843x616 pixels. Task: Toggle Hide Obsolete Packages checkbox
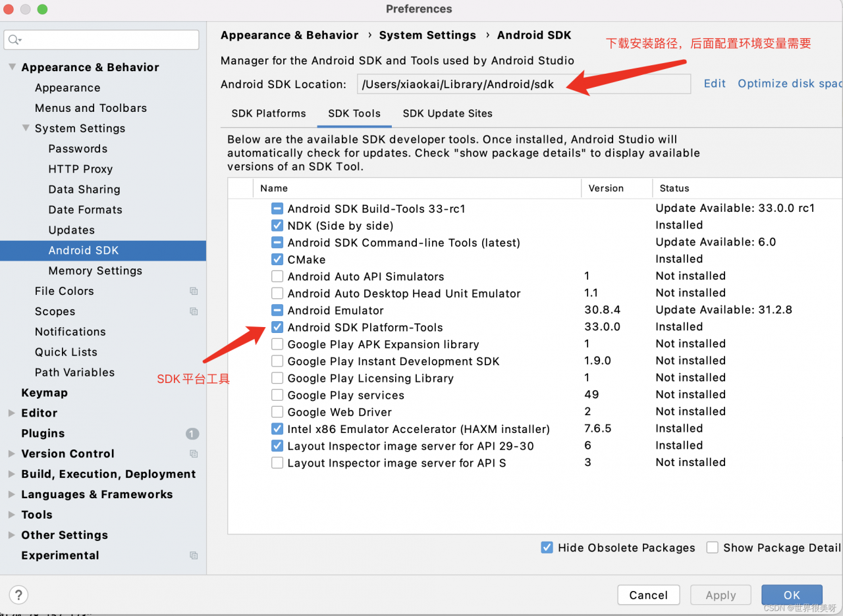click(547, 548)
